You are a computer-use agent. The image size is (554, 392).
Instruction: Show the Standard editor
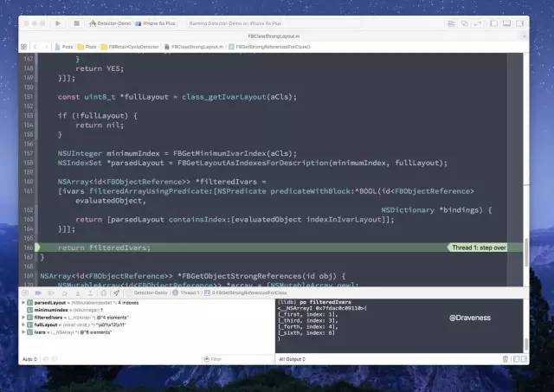click(451, 23)
